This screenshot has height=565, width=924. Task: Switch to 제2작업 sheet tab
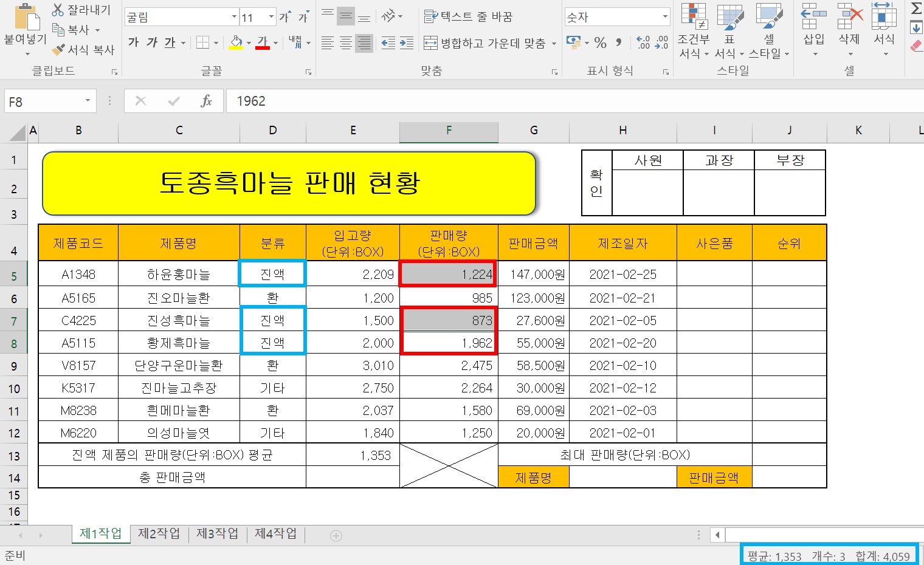point(159,533)
